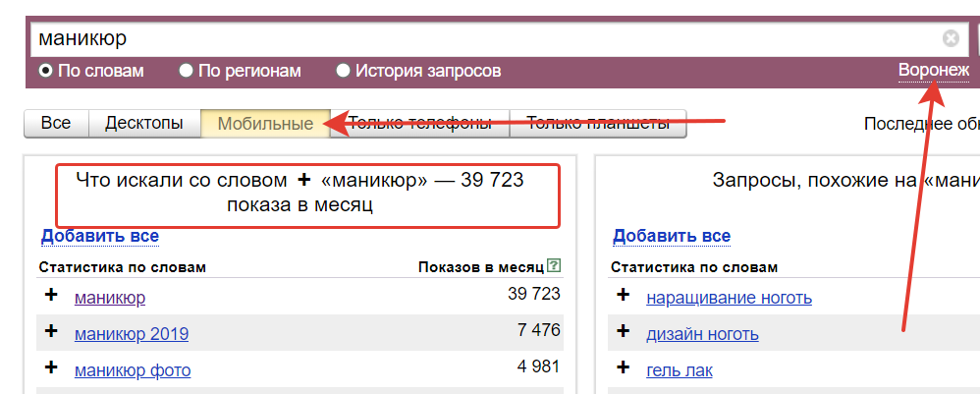
Task: Click «Добавить все» in the left column
Action: click(x=100, y=237)
